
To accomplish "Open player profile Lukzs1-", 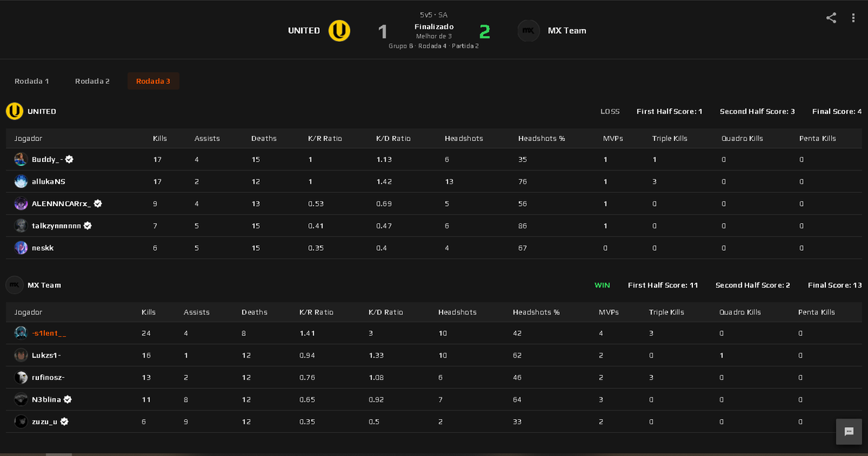I will pos(46,356).
